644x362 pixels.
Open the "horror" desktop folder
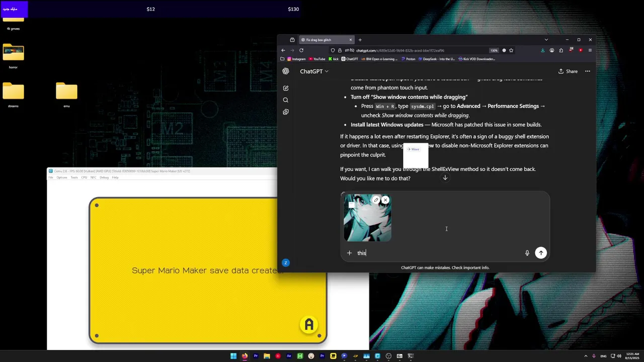point(13,56)
